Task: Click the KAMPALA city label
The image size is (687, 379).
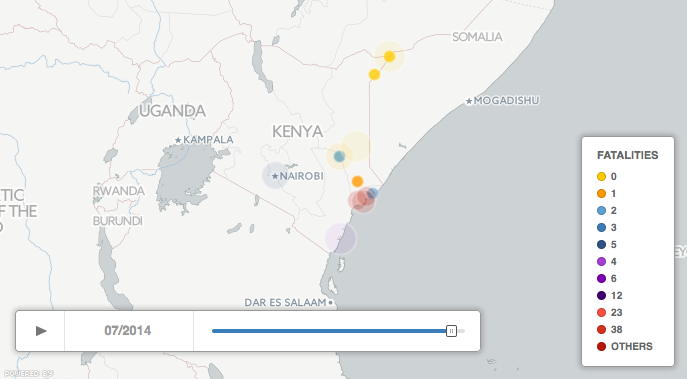Action: (209, 140)
